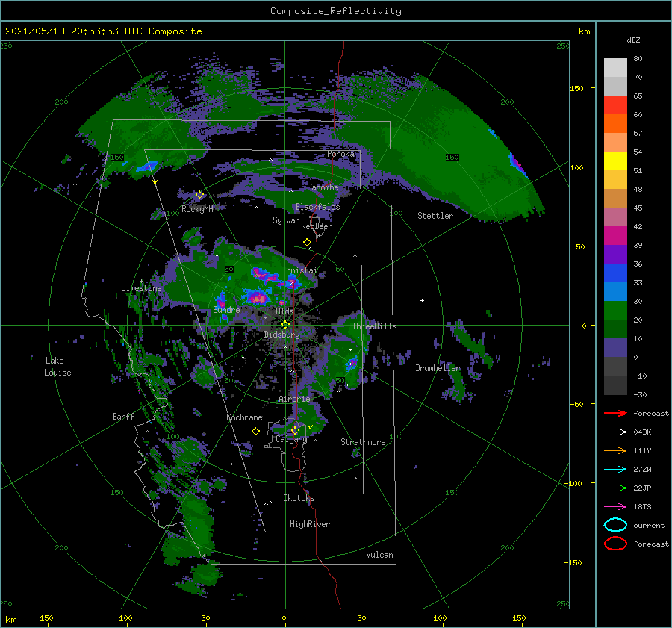Click the Innisfail label
The height and width of the screenshot is (628, 672).
click(x=302, y=270)
